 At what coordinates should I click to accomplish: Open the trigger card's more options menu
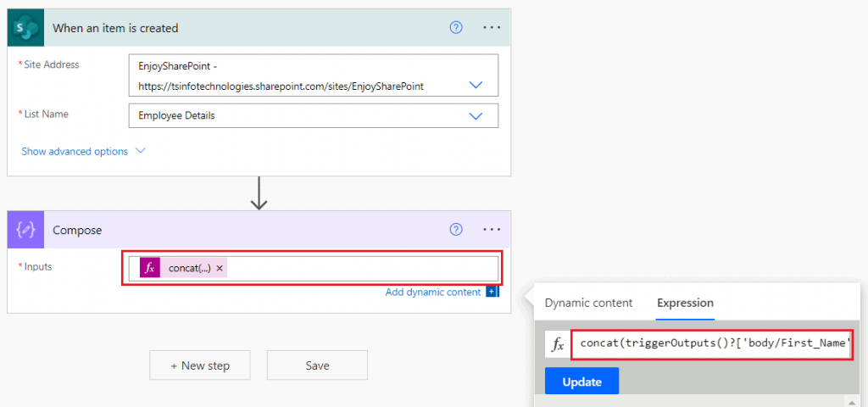(x=492, y=28)
